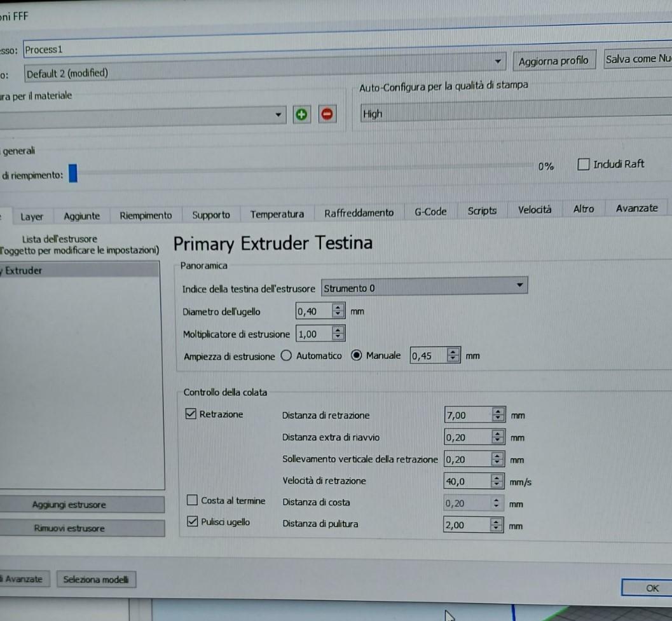The image size is (672, 621).
Task: Click the Distanza di retrazione spinner arrows
Action: point(498,415)
